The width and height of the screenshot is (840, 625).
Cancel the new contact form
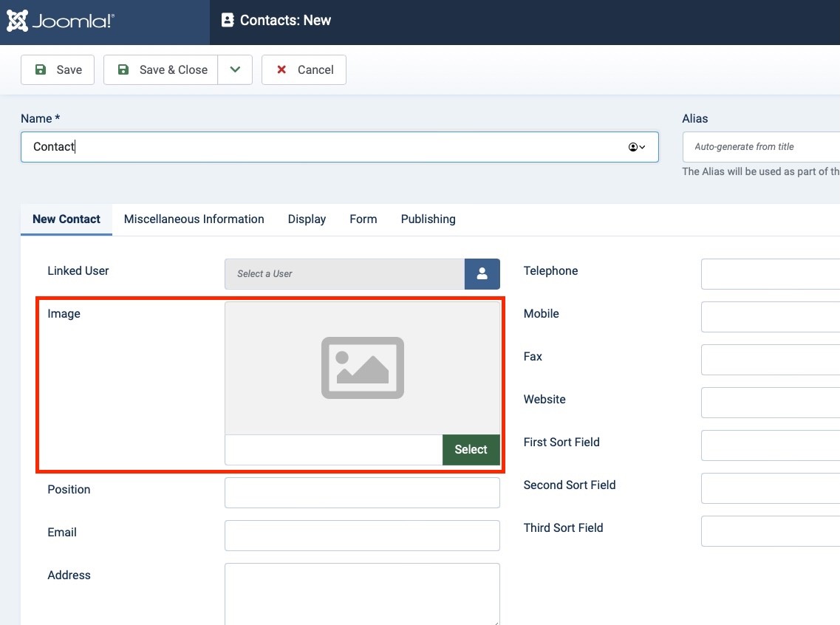pos(304,69)
